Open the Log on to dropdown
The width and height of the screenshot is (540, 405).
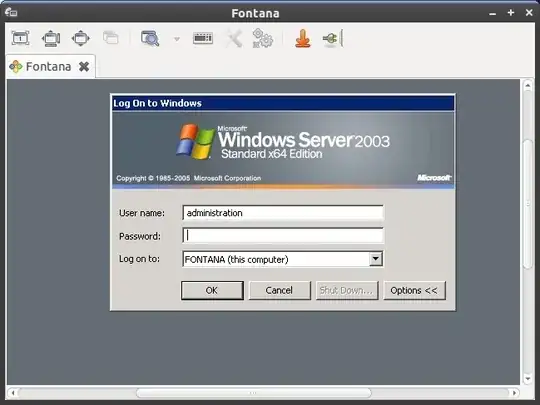pyautogui.click(x=376, y=259)
